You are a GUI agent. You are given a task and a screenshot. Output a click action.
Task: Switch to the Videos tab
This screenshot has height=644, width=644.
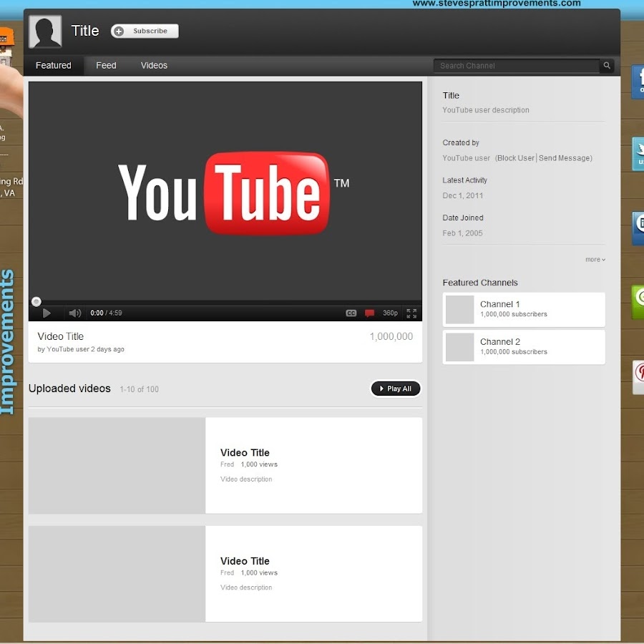[154, 65]
